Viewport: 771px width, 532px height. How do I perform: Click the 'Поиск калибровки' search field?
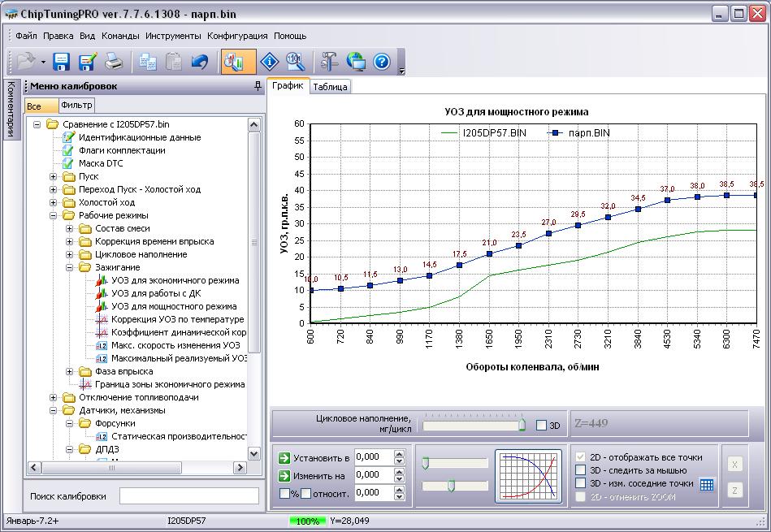188,495
